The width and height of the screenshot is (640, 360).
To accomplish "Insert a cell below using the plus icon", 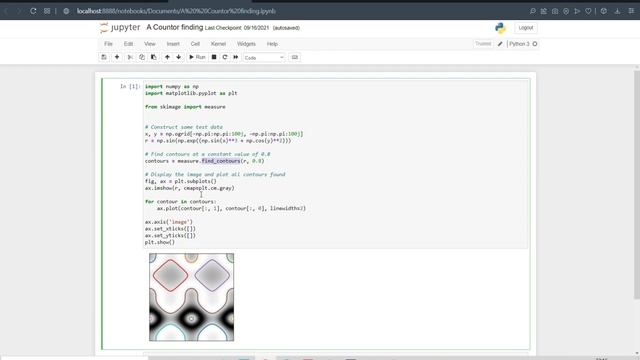I will 117,57.
